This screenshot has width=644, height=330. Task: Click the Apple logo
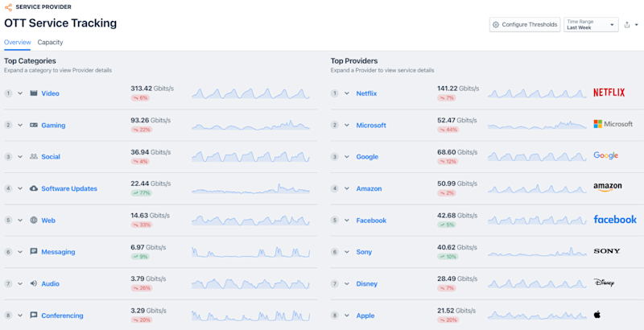click(597, 315)
